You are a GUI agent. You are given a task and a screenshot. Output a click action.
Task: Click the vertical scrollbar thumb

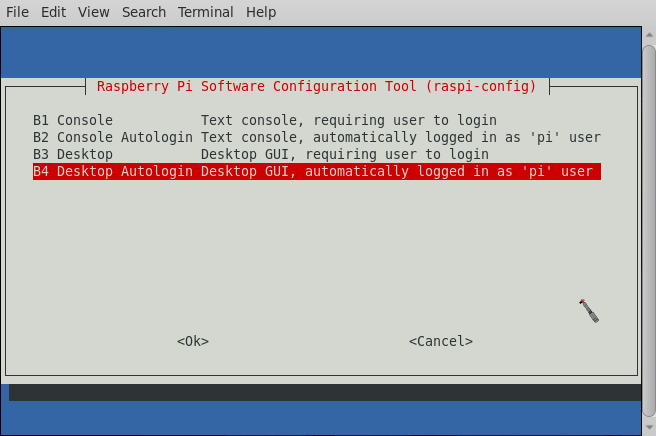pos(649,231)
